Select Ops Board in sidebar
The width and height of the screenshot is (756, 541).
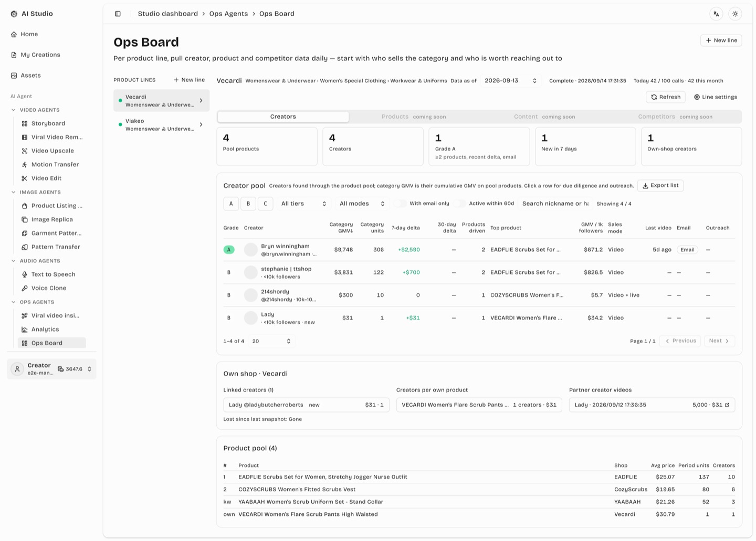pyautogui.click(x=52, y=343)
